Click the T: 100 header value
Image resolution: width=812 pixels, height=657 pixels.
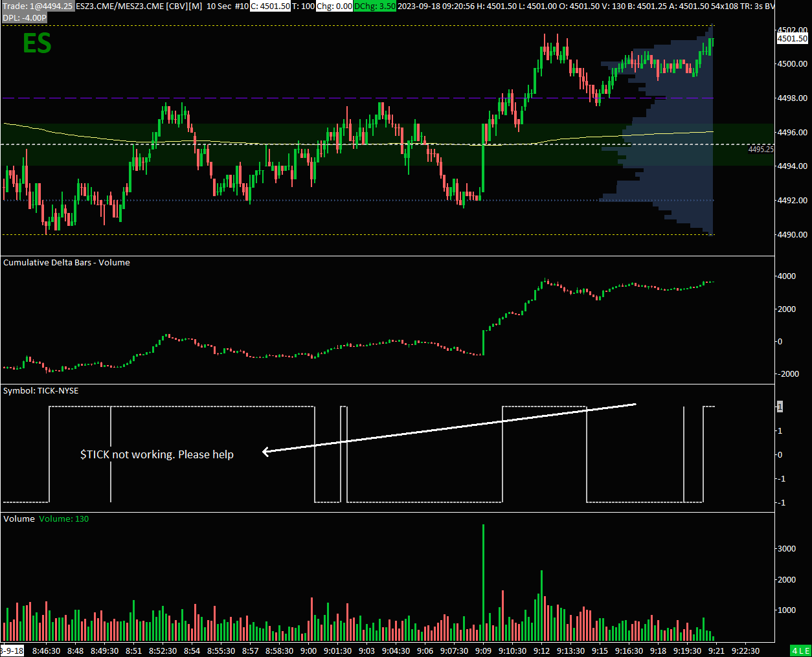pyautogui.click(x=304, y=6)
